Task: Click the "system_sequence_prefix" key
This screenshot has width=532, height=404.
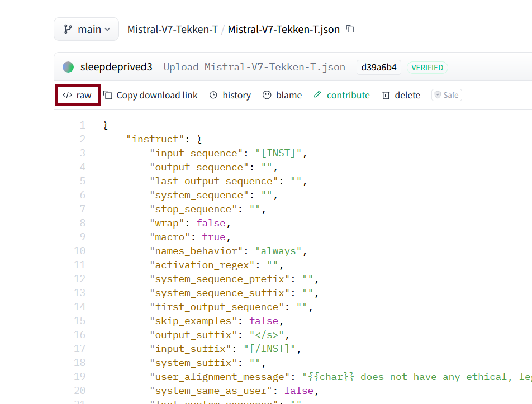Action: (220, 279)
